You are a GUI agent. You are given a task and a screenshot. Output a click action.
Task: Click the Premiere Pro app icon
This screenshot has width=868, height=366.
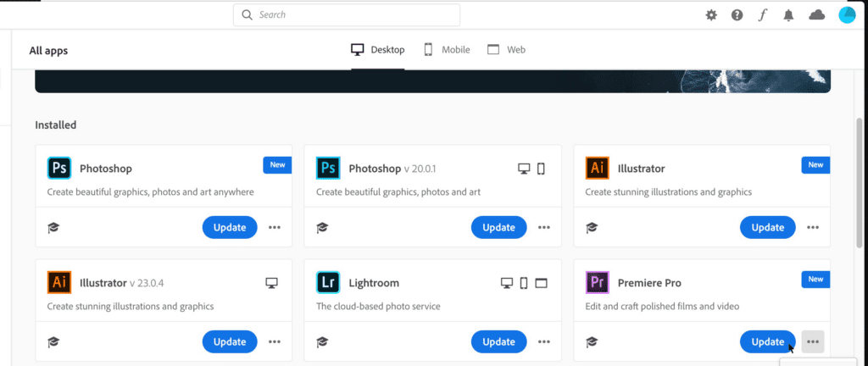pos(598,282)
